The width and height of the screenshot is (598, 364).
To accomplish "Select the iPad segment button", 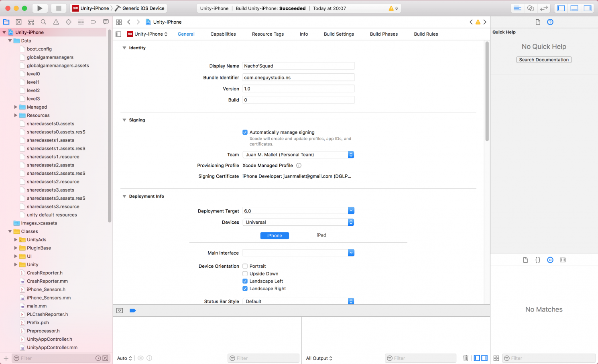I will (321, 235).
